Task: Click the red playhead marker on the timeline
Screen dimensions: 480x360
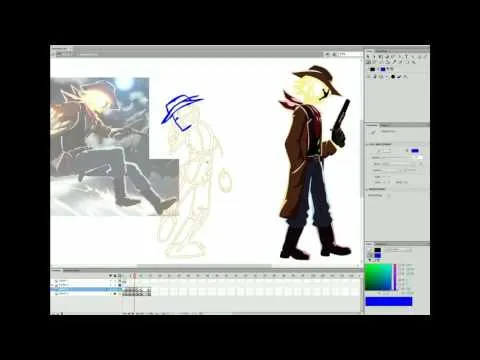Action: pyautogui.click(x=135, y=276)
